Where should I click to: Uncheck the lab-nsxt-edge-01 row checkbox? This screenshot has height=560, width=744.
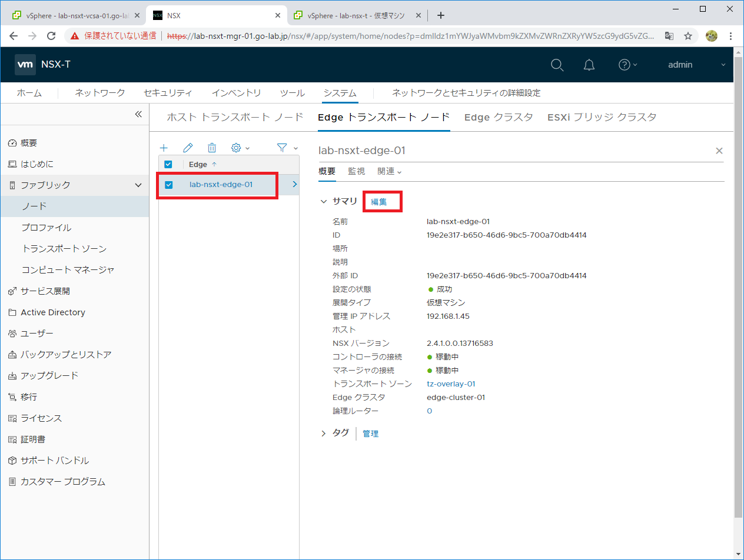coord(169,185)
